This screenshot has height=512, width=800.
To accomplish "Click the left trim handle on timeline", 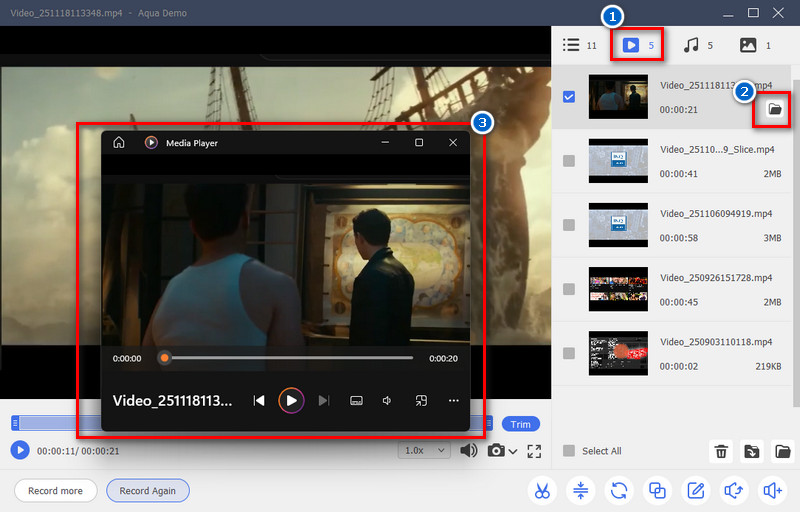I will click(x=15, y=423).
